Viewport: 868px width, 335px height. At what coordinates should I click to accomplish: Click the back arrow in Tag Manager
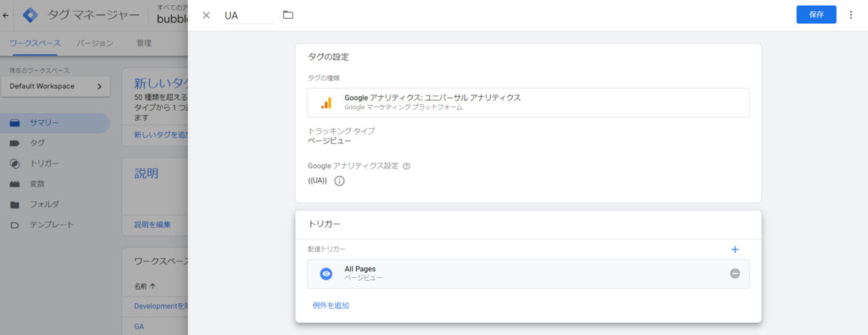(7, 14)
